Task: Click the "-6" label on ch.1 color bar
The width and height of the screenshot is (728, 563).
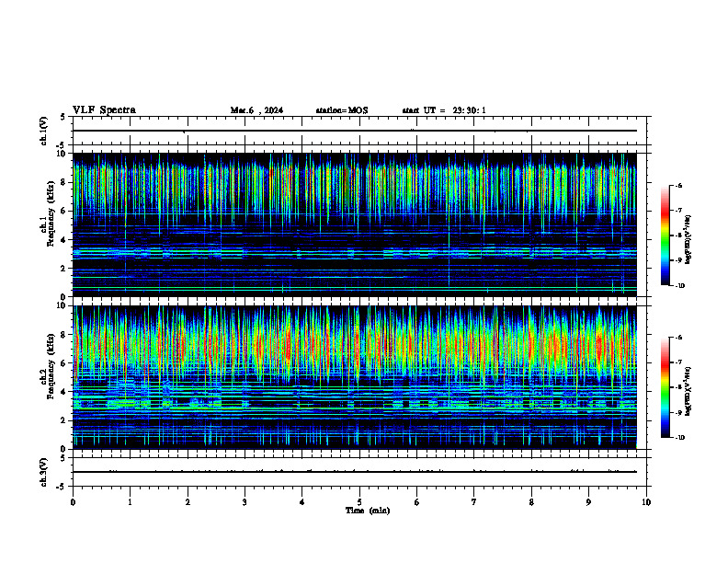Action: click(678, 185)
